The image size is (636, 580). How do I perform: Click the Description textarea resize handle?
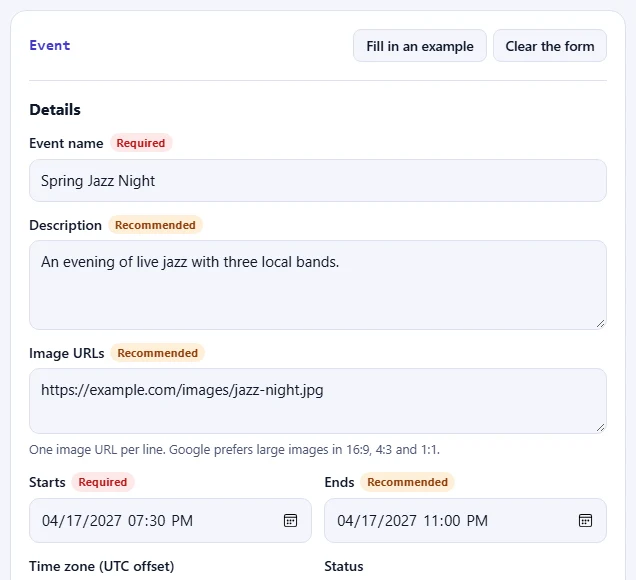[x=601, y=324]
